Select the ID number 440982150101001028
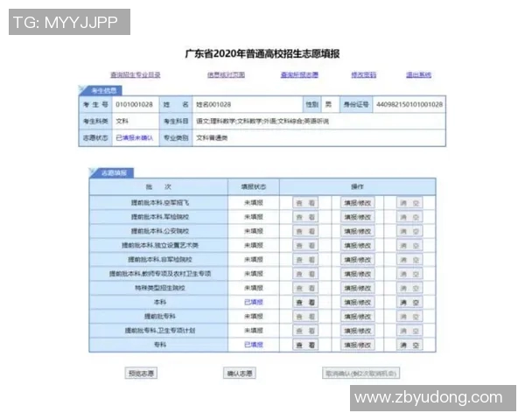The height and width of the screenshot is (420, 525). (409, 104)
